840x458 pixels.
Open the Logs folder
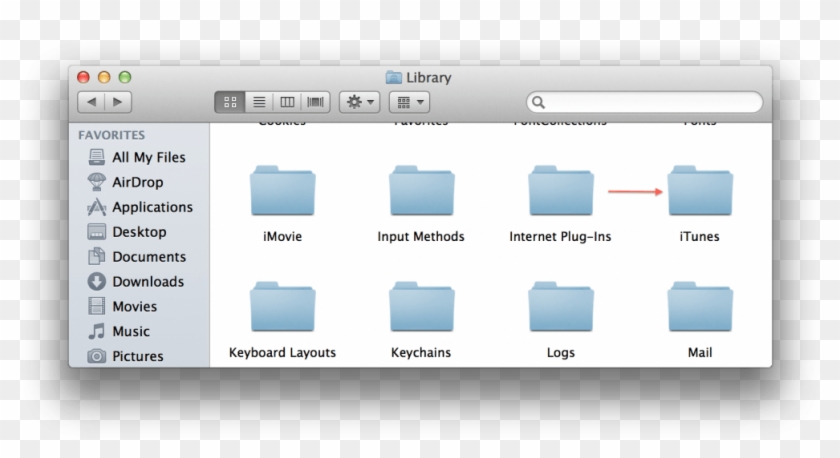[561, 307]
